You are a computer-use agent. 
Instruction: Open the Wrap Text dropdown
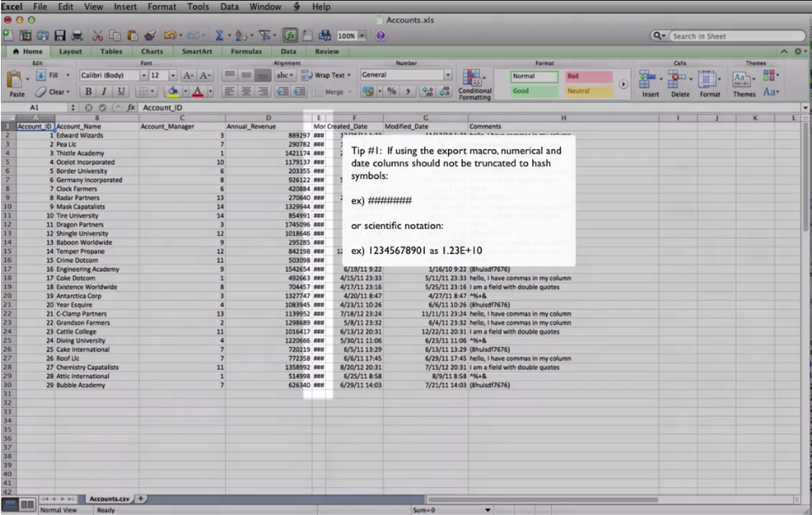tap(348, 76)
